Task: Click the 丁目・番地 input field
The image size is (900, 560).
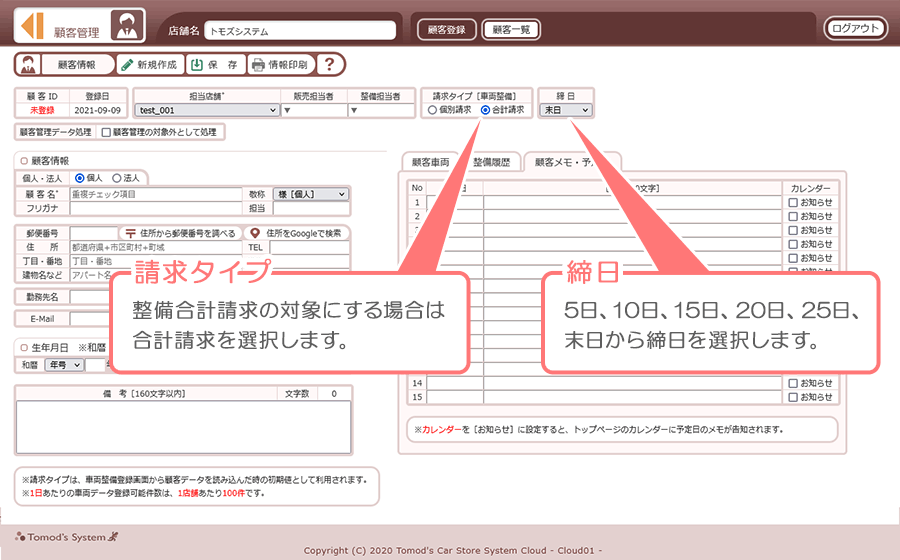Action: point(156,261)
